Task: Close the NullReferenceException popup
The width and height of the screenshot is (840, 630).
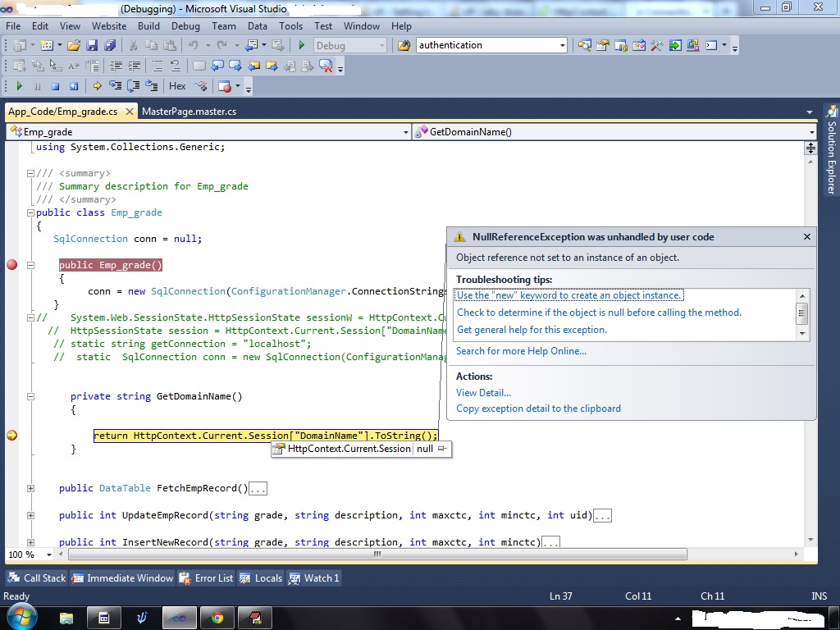Action: [807, 237]
